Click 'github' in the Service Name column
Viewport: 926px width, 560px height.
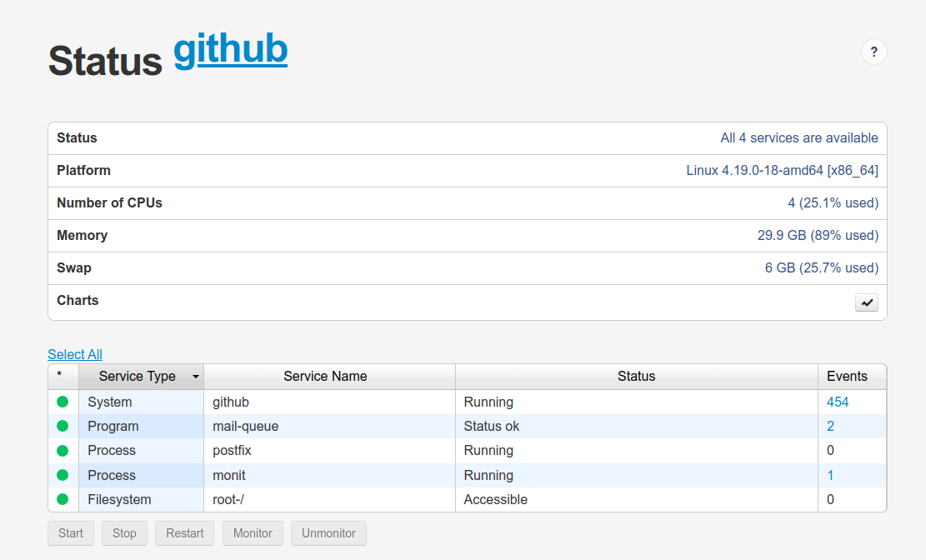click(x=231, y=402)
